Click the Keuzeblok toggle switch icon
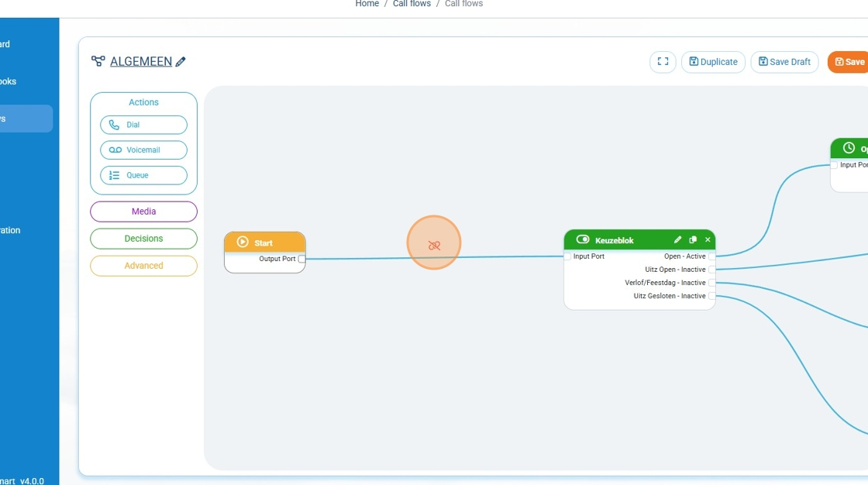 point(583,240)
